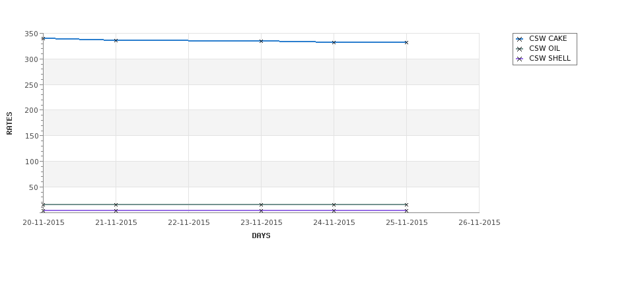This screenshot has width=644, height=283.
Task: Click the 20-11-2015 date axis label
Action: 44,223
